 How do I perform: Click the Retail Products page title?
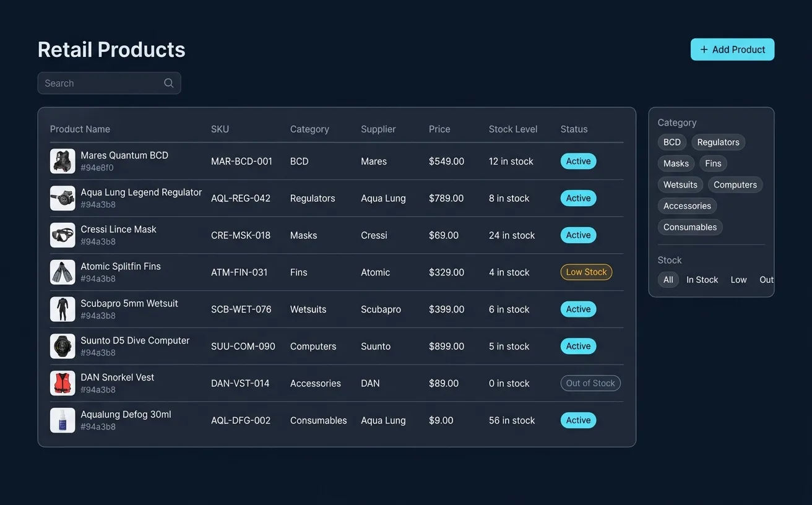111,50
